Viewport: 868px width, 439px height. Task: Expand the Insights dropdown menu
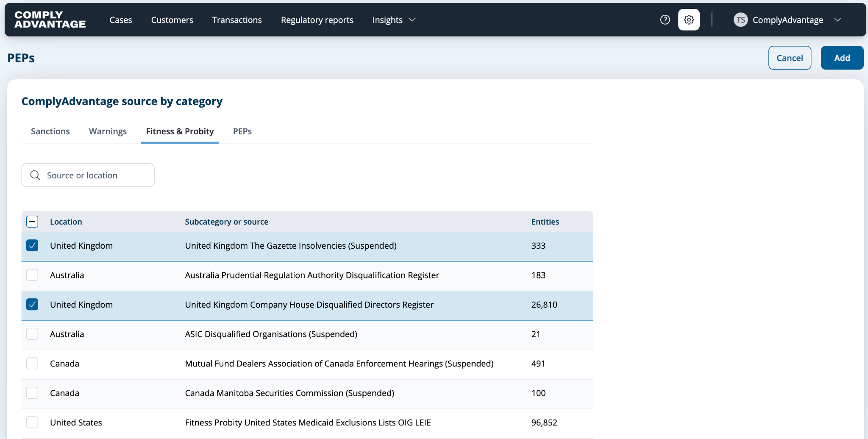[394, 20]
